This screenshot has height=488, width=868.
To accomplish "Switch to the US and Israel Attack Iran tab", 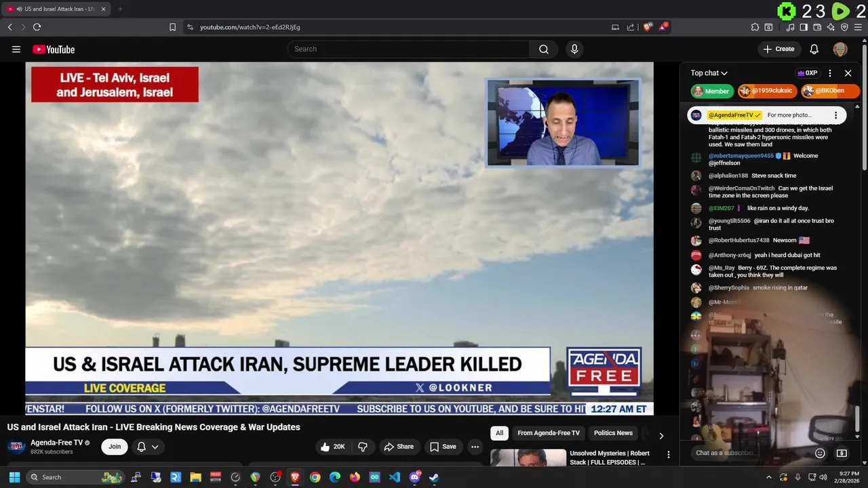I will (x=54, y=9).
